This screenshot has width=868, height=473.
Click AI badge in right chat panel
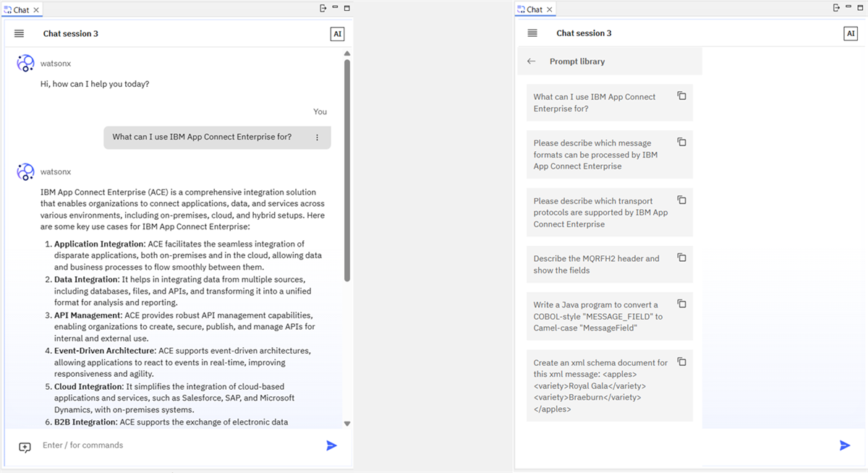[x=850, y=34]
